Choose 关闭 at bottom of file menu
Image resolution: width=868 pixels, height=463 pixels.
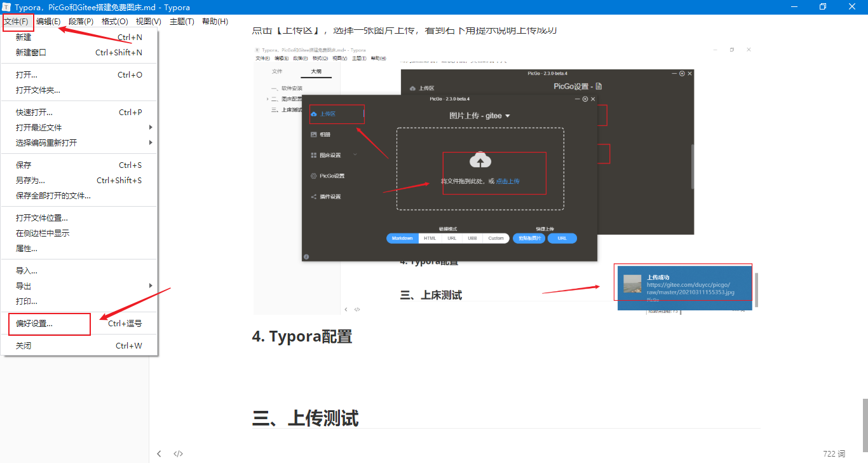[x=79, y=345]
